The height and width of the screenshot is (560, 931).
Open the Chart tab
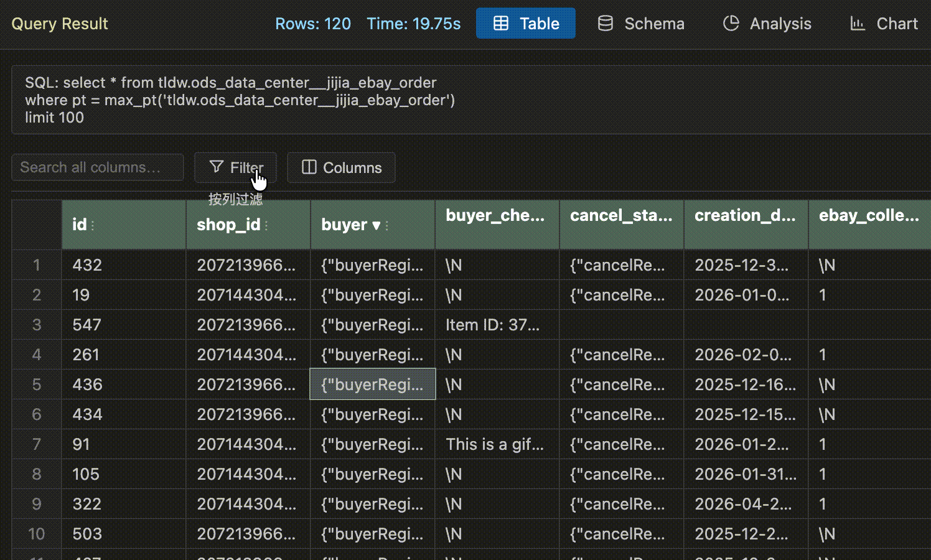[884, 24]
